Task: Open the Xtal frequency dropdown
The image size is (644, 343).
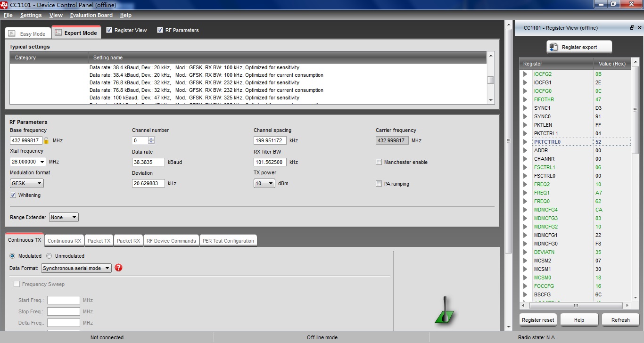Action: click(42, 162)
